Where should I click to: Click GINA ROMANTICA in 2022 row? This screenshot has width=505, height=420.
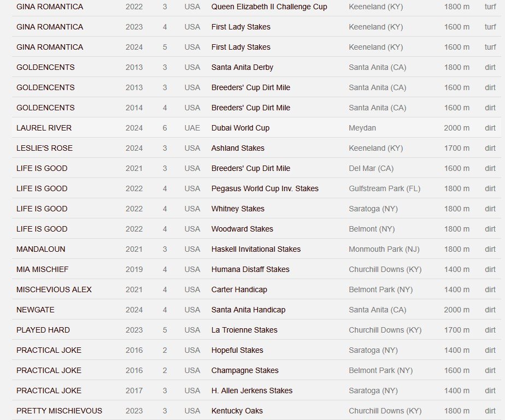pos(50,7)
